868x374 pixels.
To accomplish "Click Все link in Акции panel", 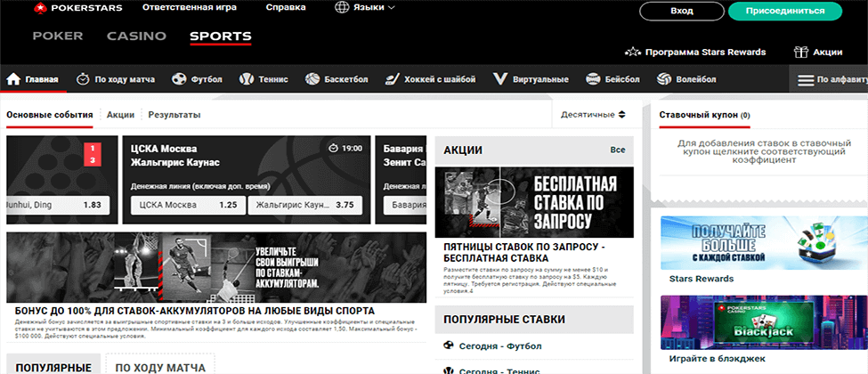I will [x=618, y=150].
